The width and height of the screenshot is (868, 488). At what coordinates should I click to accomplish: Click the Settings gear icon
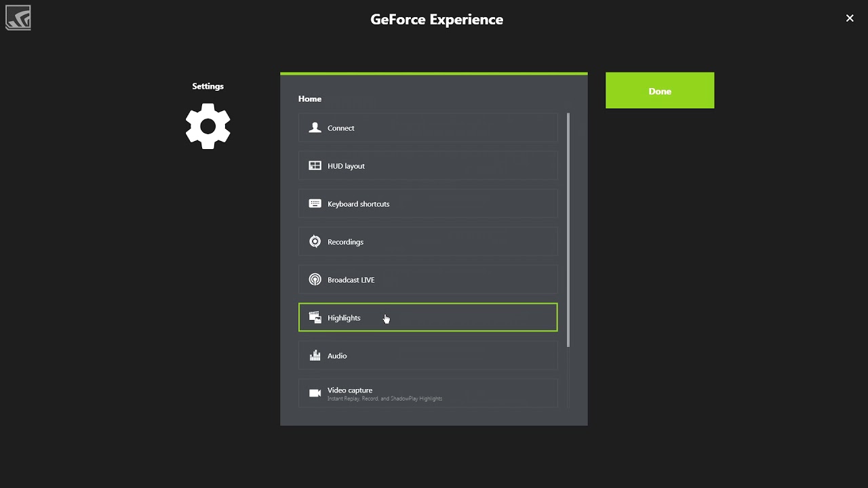coord(208,127)
